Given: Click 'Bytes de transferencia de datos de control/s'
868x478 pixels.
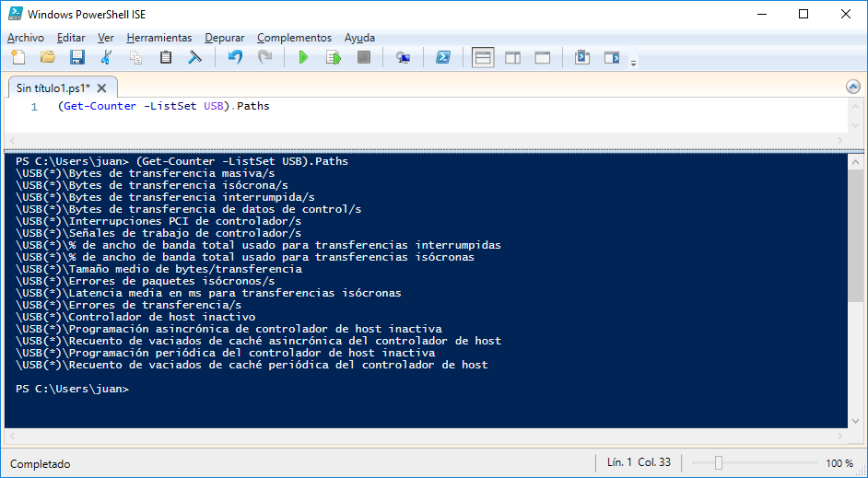Looking at the screenshot, I should tap(188, 209).
